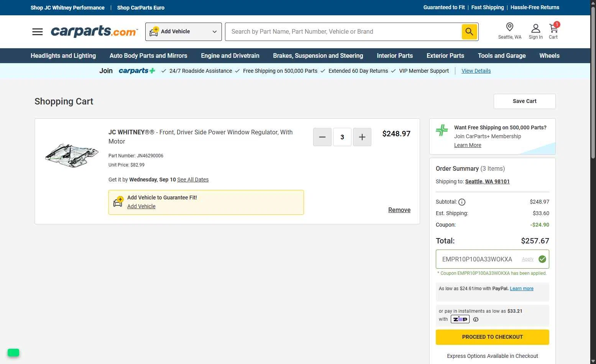
Task: Open Brakes, Suspension and Steering menu
Action: tap(318, 56)
